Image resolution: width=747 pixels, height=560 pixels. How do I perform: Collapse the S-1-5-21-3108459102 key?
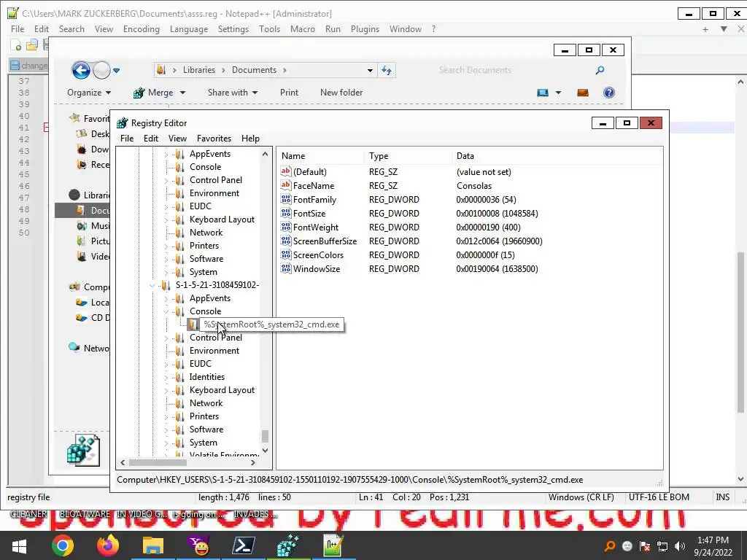pos(152,285)
